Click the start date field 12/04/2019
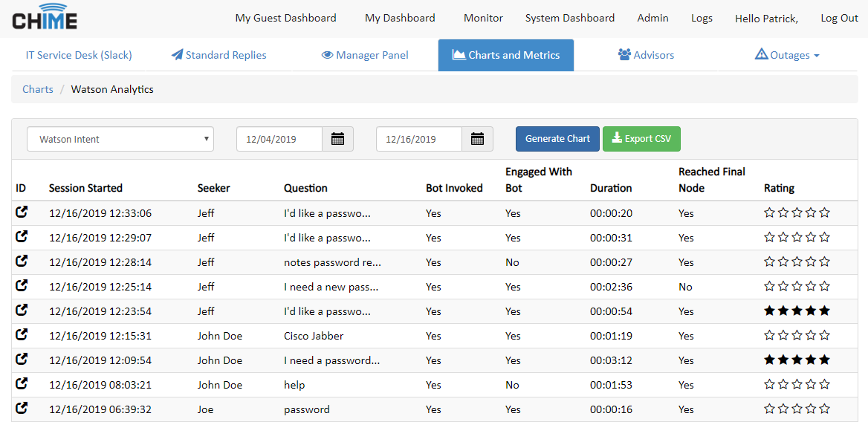Viewport: 868px width, 422px height. [279, 139]
